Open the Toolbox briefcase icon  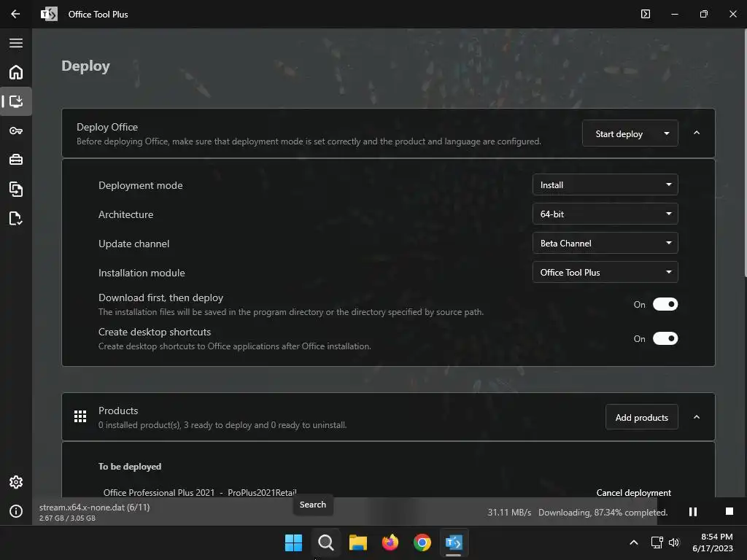16,160
